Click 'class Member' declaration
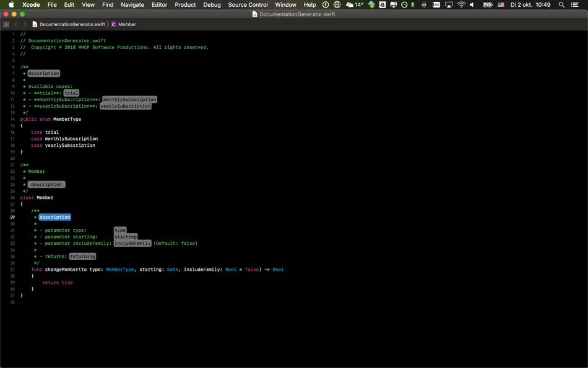588x368 pixels. click(37, 198)
